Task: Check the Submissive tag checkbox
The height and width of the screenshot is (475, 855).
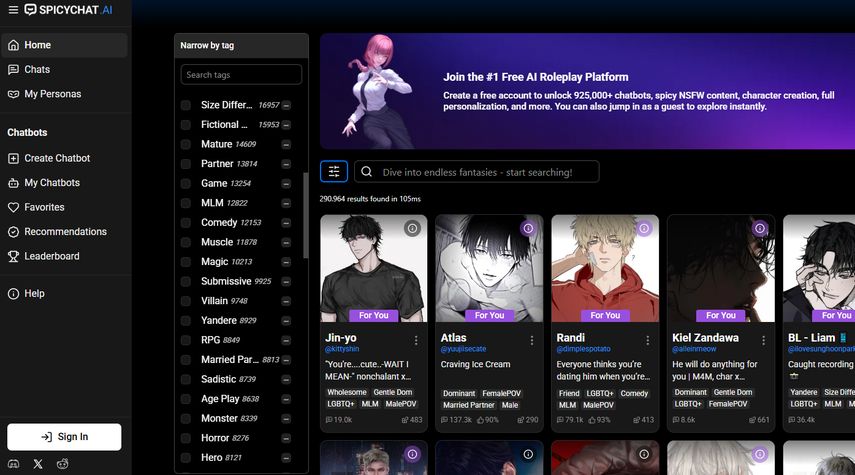Action: coord(186,282)
